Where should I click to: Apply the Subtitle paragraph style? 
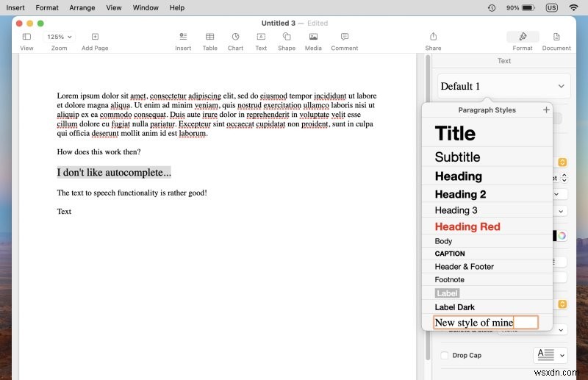(487, 157)
